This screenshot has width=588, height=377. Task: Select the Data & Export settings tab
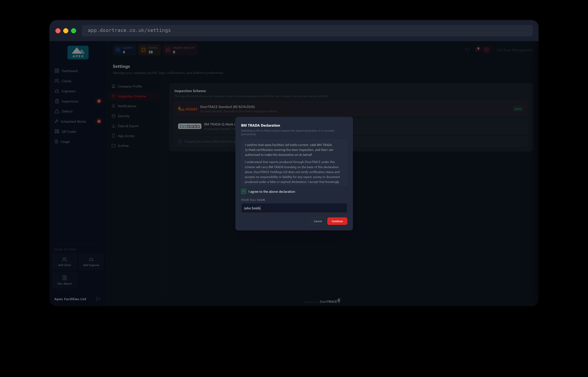click(135, 126)
